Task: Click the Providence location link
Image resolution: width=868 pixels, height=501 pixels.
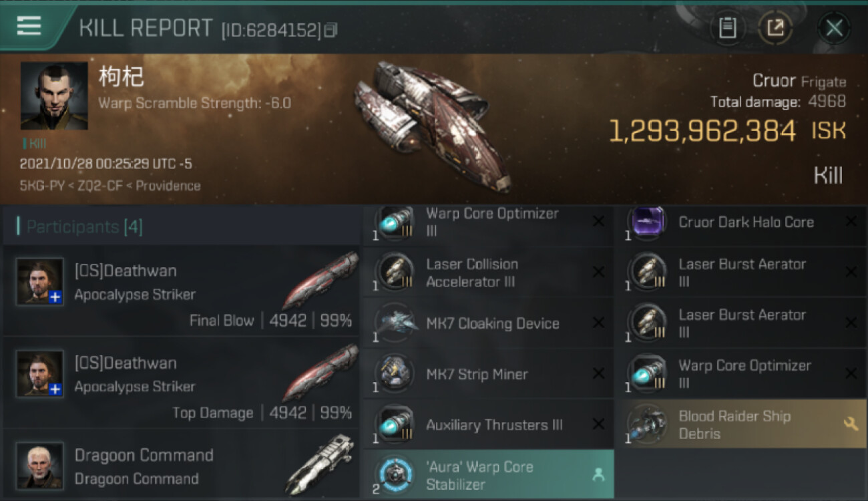Action: [x=168, y=186]
